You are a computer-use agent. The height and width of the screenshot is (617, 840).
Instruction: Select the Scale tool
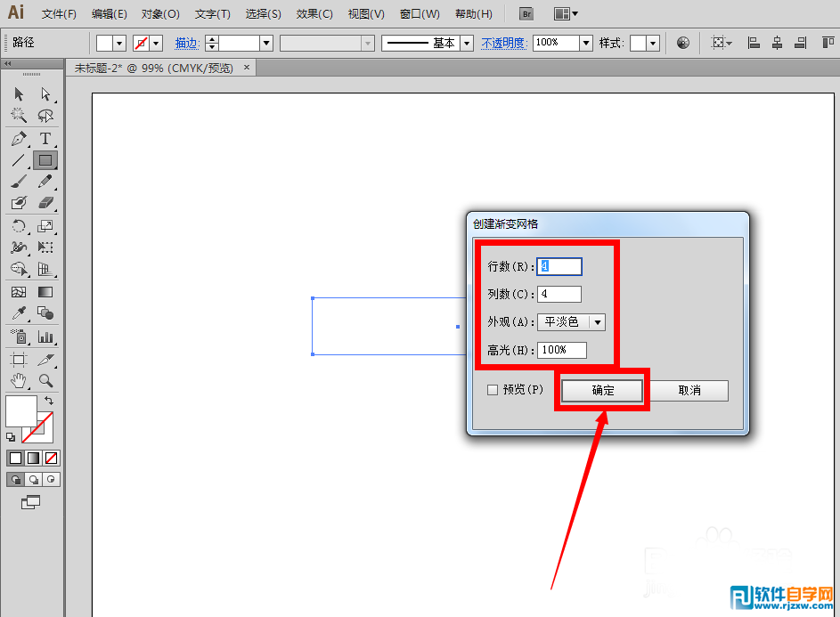pos(45,226)
